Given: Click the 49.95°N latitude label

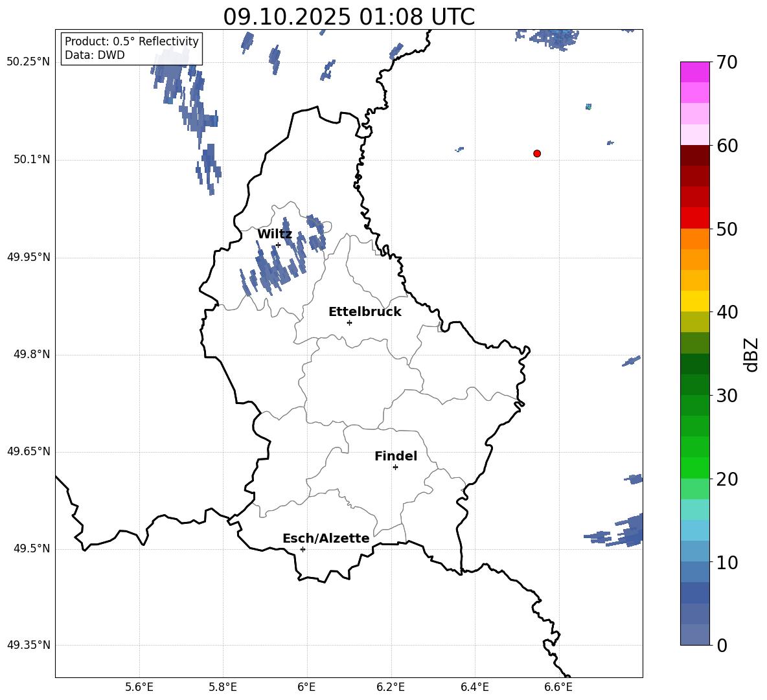Looking at the screenshot, I should pyautogui.click(x=29, y=257).
